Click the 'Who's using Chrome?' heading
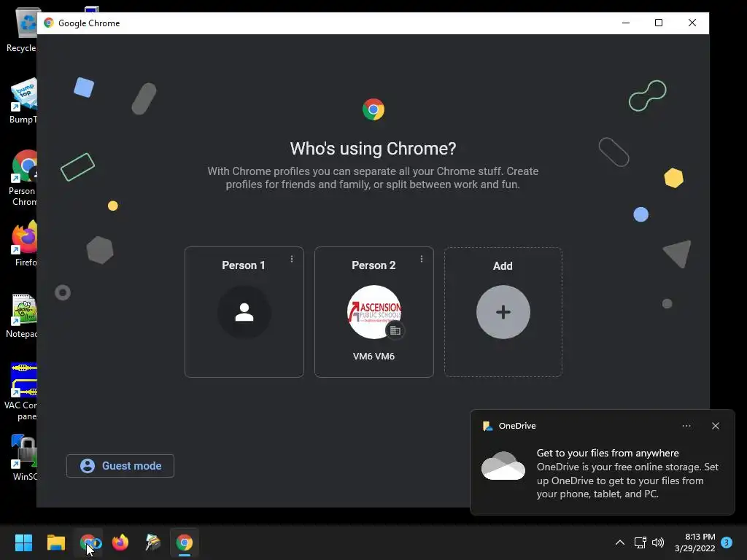The width and height of the screenshot is (747, 560). (373, 149)
